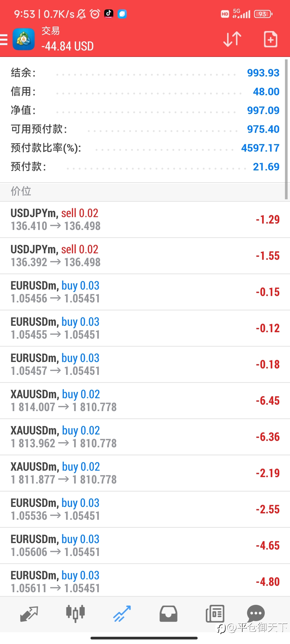Switch to the candlestick Chart tab
Screen dimensions: 290x644
(x=75, y=613)
